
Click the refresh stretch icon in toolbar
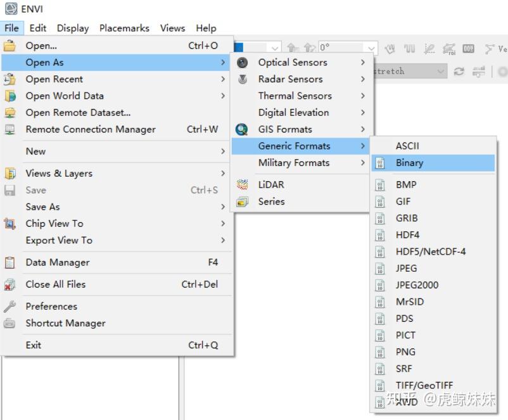pyautogui.click(x=459, y=72)
